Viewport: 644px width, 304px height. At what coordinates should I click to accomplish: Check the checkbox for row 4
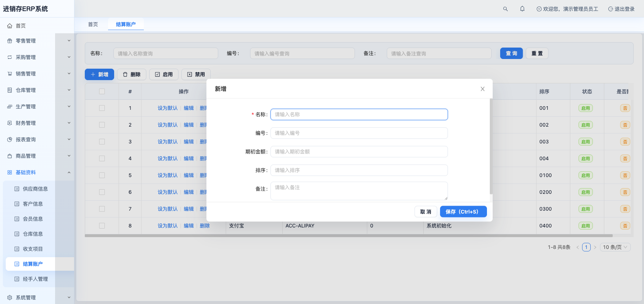[x=102, y=158]
